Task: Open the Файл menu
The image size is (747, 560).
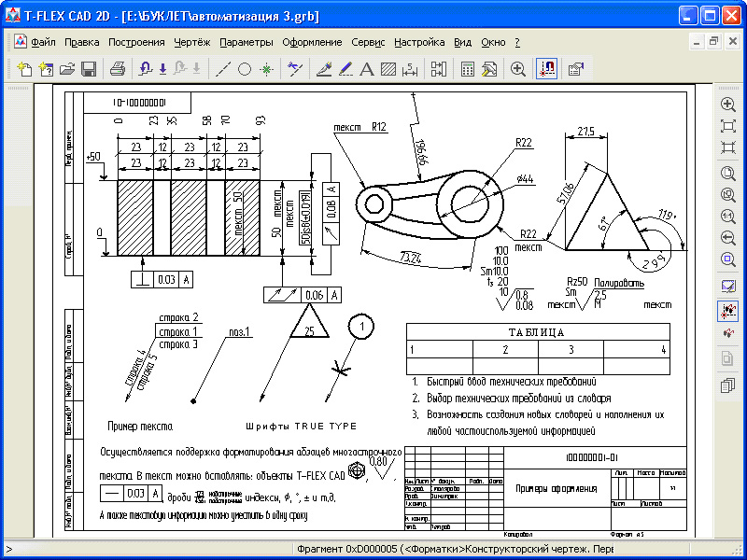Action: (x=43, y=42)
